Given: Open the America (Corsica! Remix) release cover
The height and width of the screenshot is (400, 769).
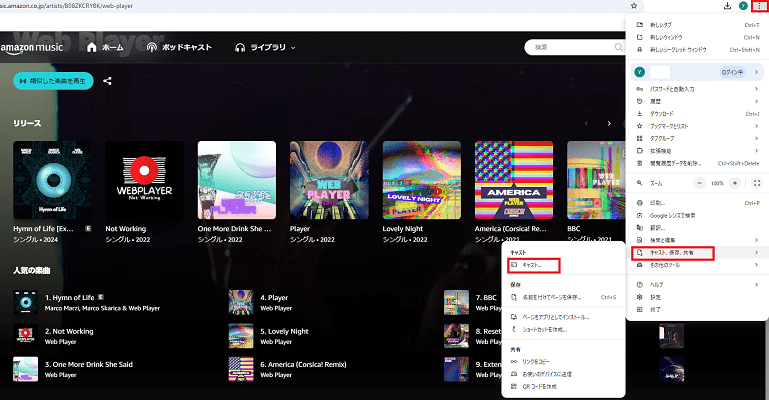Looking at the screenshot, I should pos(514,180).
